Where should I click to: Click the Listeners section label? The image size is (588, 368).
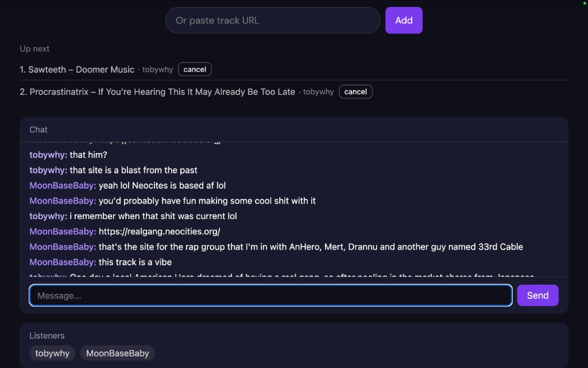(x=47, y=336)
